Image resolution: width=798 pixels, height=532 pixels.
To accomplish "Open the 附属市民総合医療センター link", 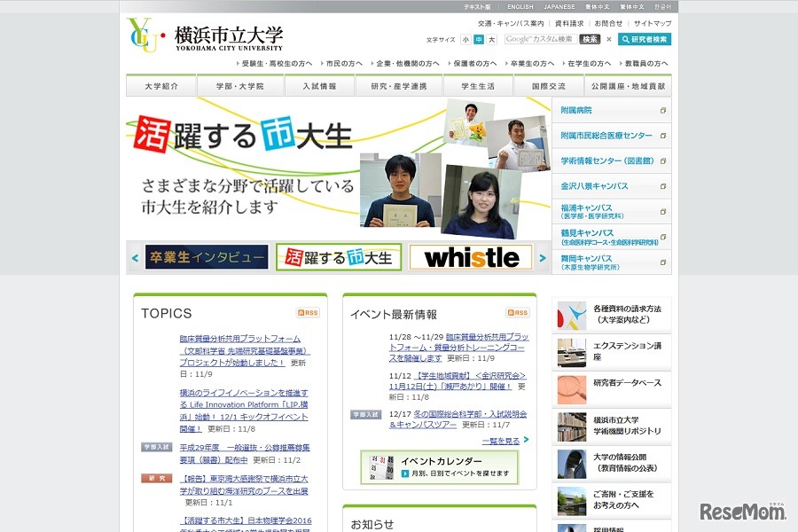I will [x=612, y=136].
